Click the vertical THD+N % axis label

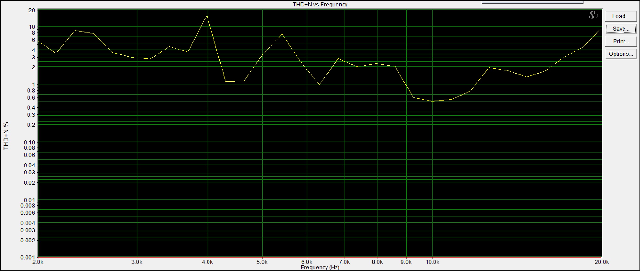(6, 136)
